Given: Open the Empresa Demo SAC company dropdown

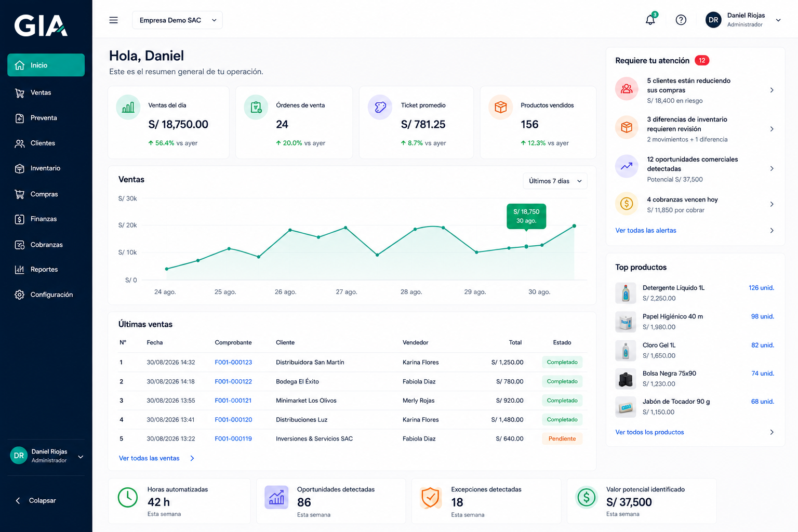Looking at the screenshot, I should point(177,20).
